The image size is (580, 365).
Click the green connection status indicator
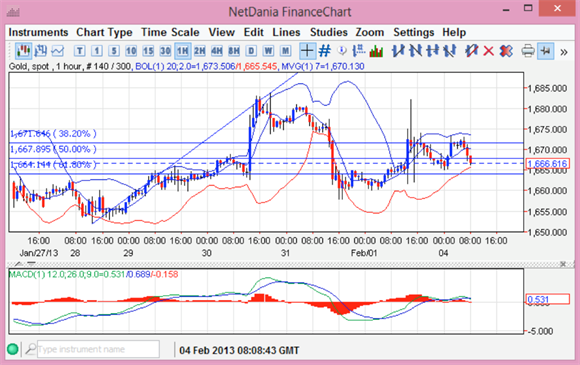pyautogui.click(x=13, y=349)
